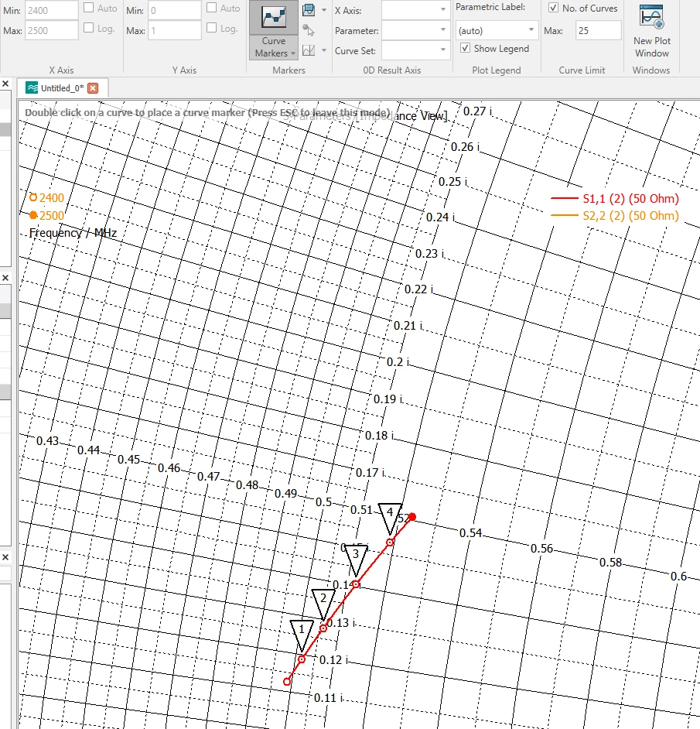Click the 0.6 grid axis label
This screenshot has height=729, width=700.
[x=678, y=577]
